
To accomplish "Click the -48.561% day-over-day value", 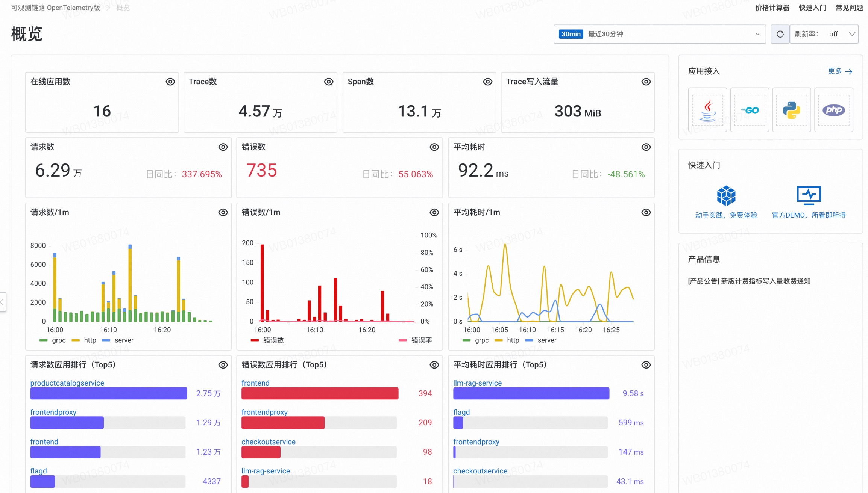I will click(626, 174).
